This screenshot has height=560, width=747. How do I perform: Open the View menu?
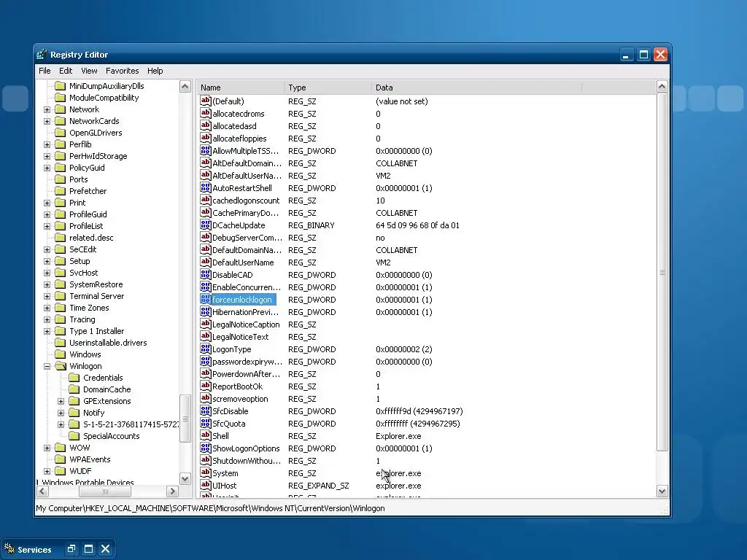click(x=89, y=71)
